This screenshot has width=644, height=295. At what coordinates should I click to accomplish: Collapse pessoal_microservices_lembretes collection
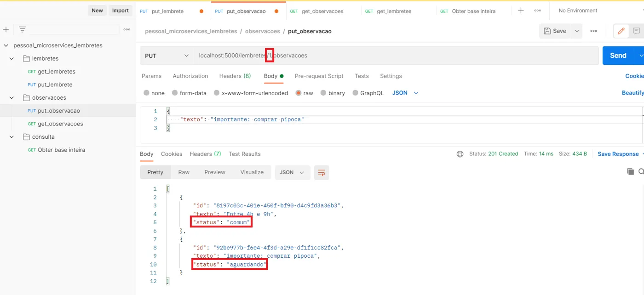(6, 45)
